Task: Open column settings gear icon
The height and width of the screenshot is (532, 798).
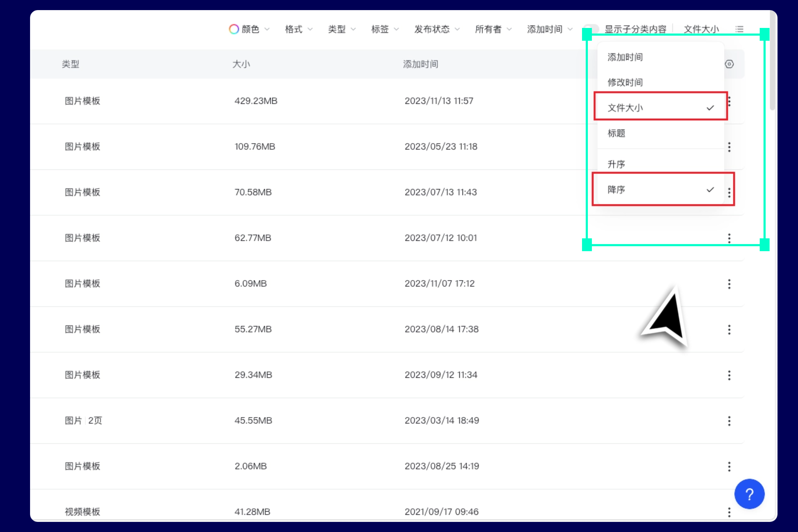Action: point(729,64)
